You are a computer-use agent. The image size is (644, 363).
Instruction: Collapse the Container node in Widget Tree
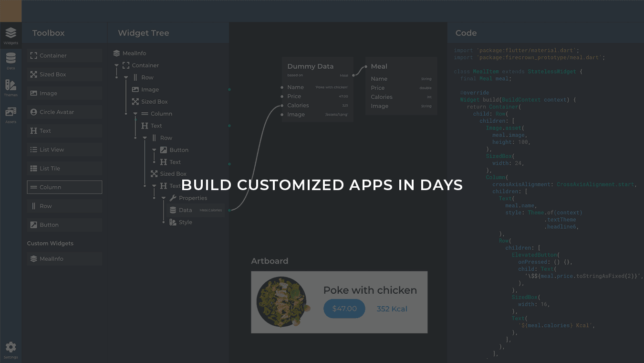tap(116, 65)
